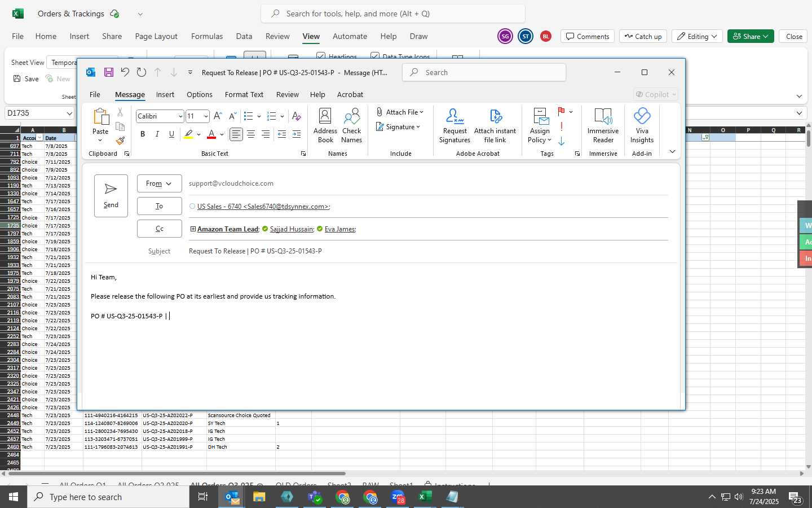812x508 pixels.
Task: Save the Outlook message draft
Action: coord(109,72)
